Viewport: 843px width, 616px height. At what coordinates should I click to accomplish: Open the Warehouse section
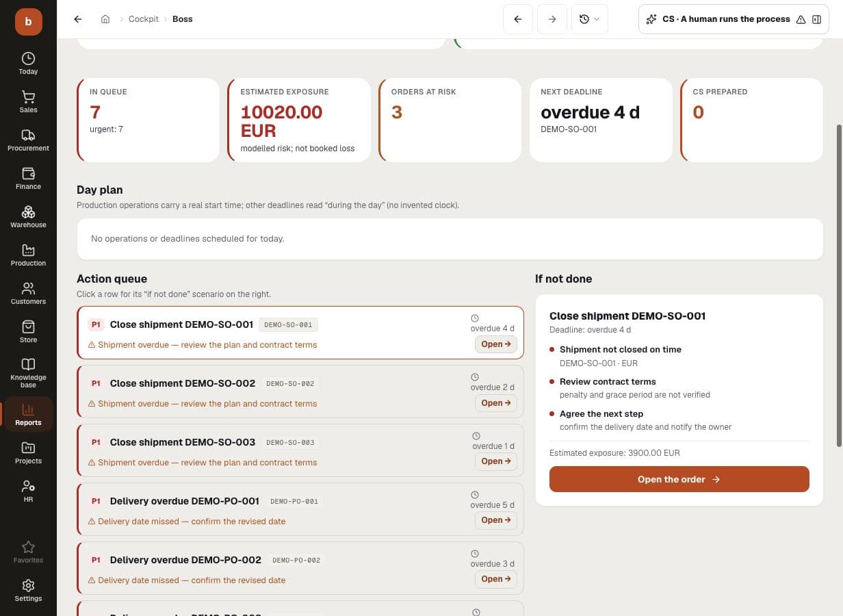click(28, 216)
